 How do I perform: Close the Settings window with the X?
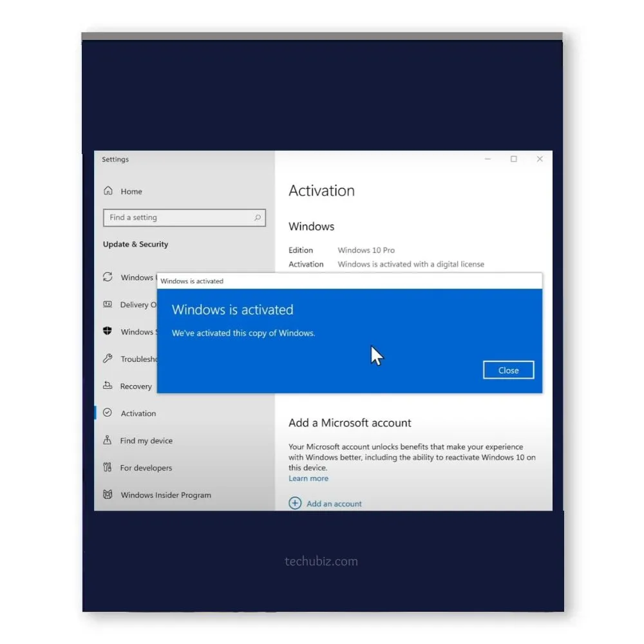[540, 159]
